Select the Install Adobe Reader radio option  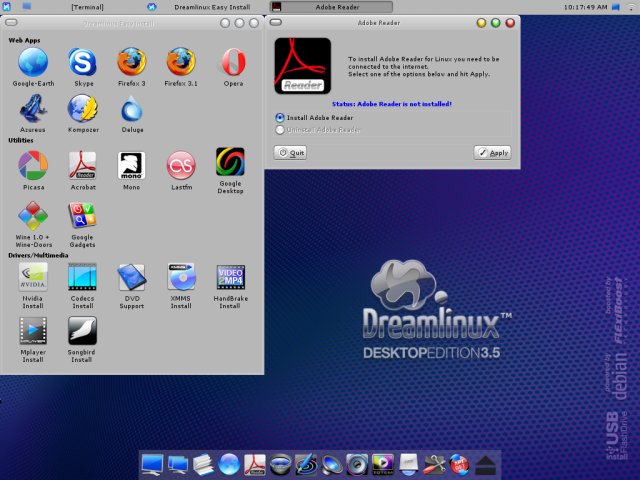[x=280, y=118]
